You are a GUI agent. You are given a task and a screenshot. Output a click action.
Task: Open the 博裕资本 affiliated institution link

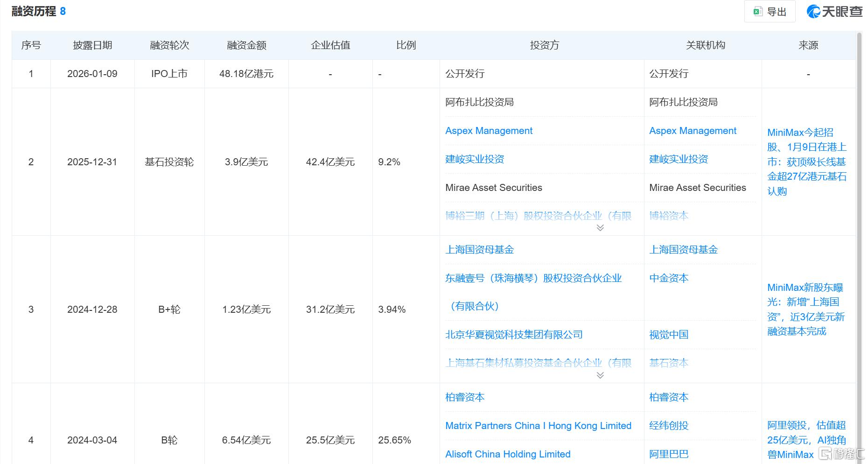coord(669,216)
